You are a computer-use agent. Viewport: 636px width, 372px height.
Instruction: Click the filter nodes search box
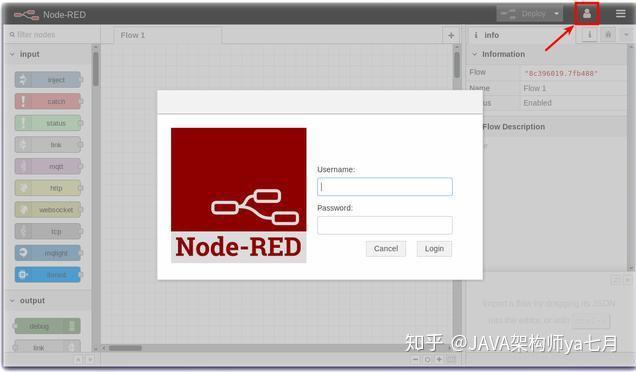52,35
